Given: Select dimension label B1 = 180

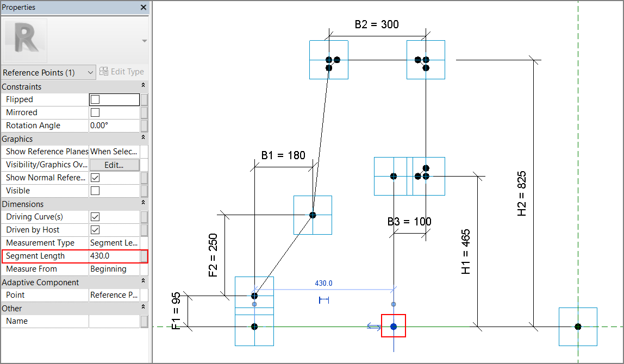Looking at the screenshot, I should click(x=283, y=155).
